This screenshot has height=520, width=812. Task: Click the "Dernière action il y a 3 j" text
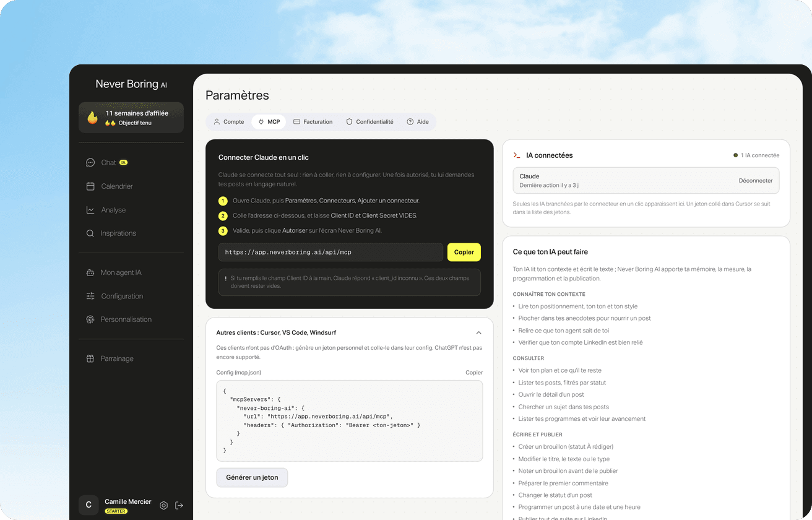(549, 186)
